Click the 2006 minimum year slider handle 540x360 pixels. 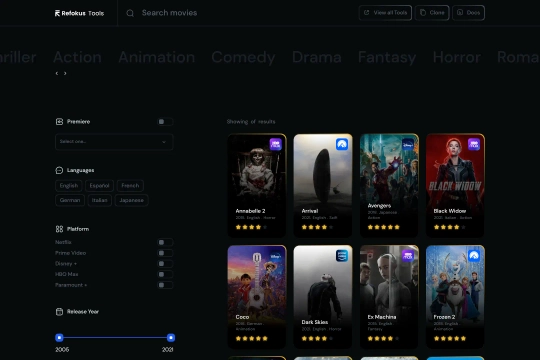coord(59,338)
